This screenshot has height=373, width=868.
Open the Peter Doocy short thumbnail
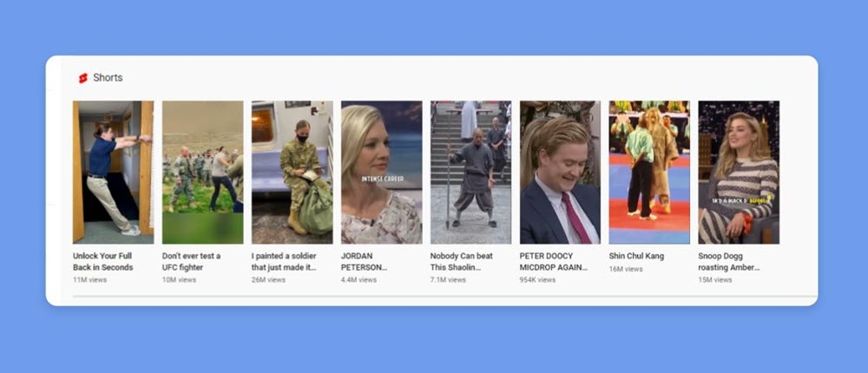point(560,172)
